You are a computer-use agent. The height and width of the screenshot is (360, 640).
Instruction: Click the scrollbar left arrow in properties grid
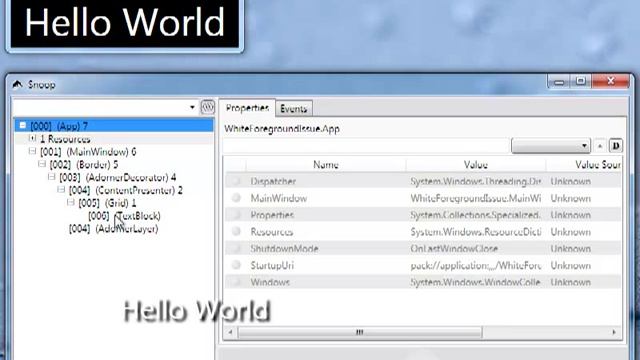[x=230, y=332]
